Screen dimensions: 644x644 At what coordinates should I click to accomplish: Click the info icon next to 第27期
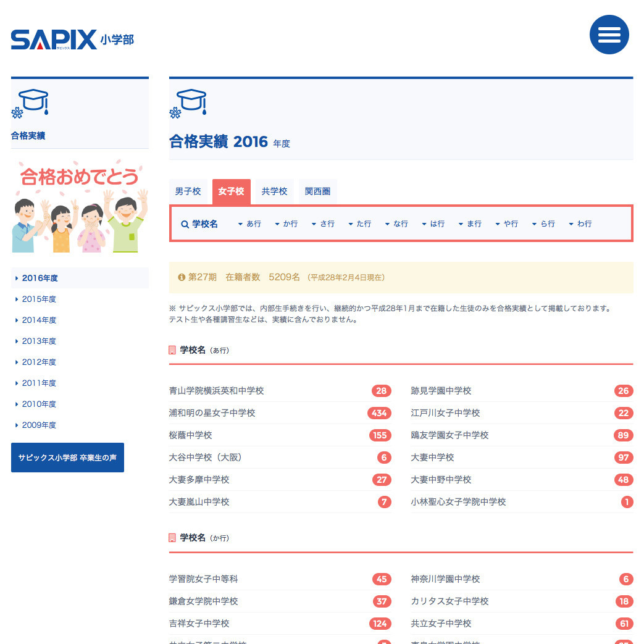(x=180, y=278)
